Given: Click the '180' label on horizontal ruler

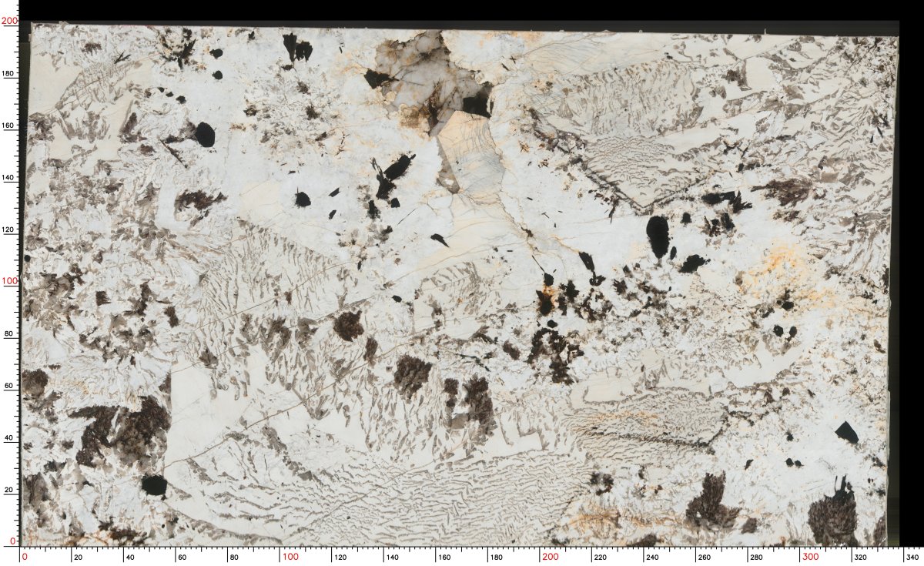Looking at the screenshot, I should click(x=496, y=556).
